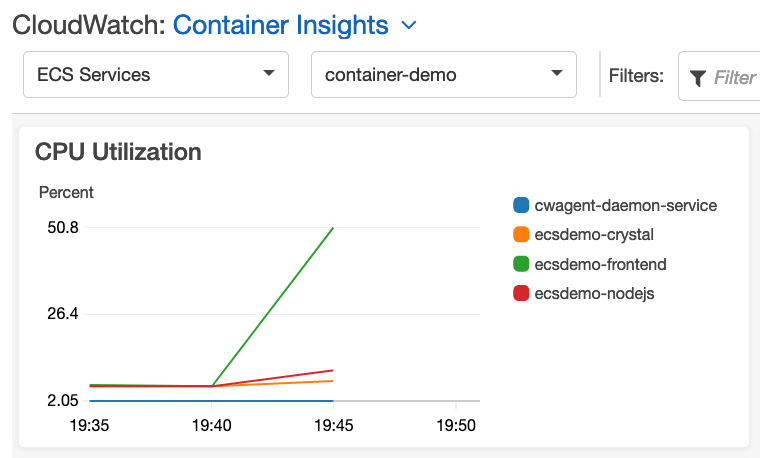Select the ecsdemo-nodejs legend label
The image size is (760, 458).
[x=594, y=293]
